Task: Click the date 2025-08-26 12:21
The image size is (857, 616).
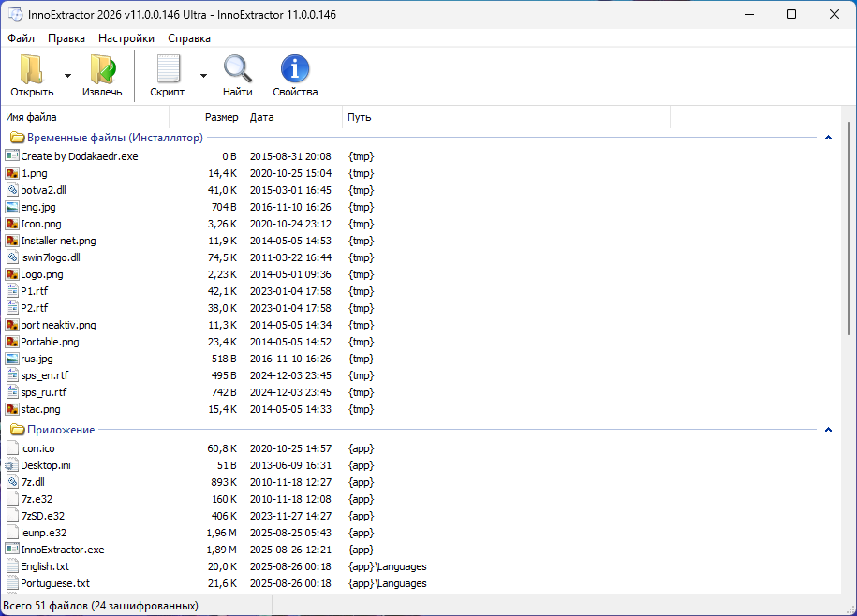Action: tap(290, 550)
